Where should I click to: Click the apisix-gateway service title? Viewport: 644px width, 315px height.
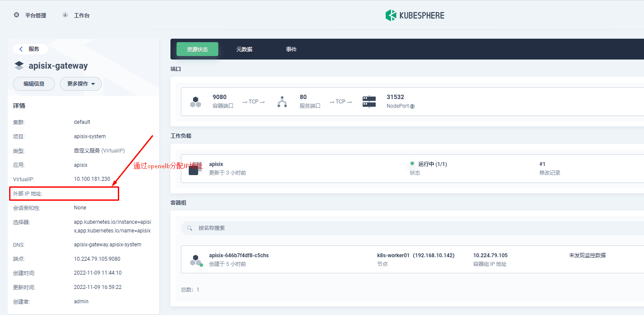coord(58,66)
